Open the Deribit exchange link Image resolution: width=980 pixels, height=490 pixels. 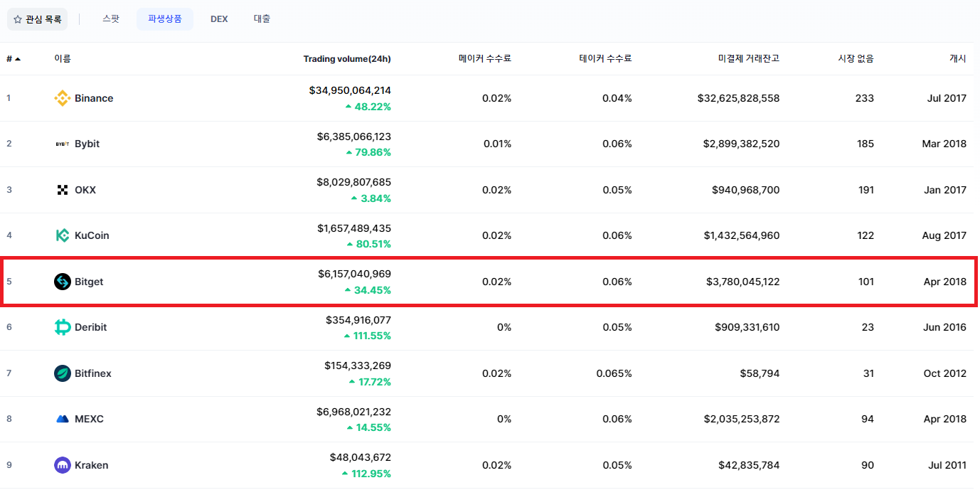(x=91, y=327)
